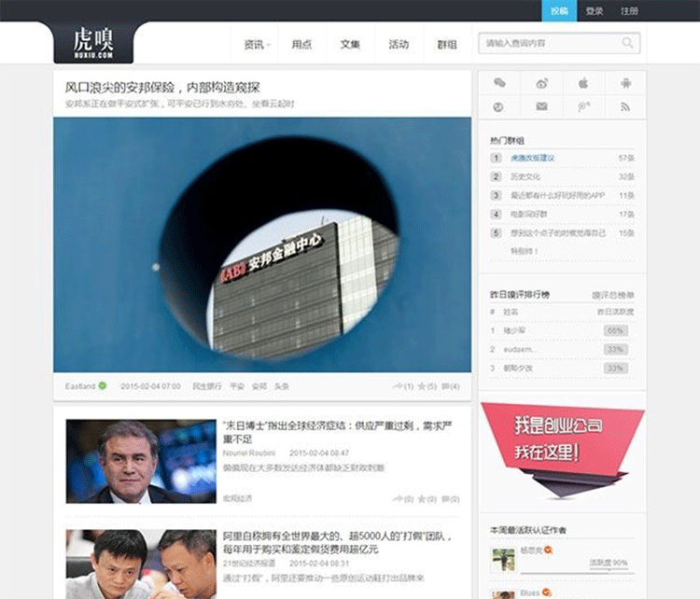The image size is (700, 599).
Task: Click the 21世纪经济报道 source link
Action: 249,564
